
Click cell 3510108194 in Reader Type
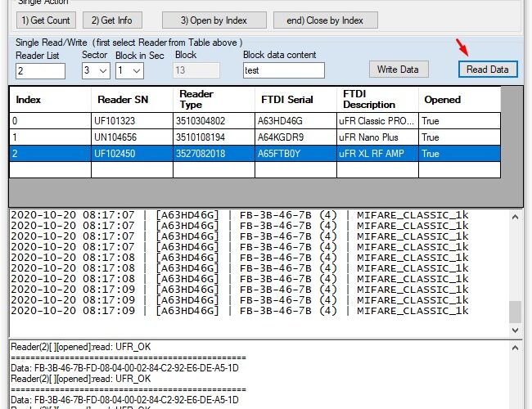pyautogui.click(x=214, y=137)
